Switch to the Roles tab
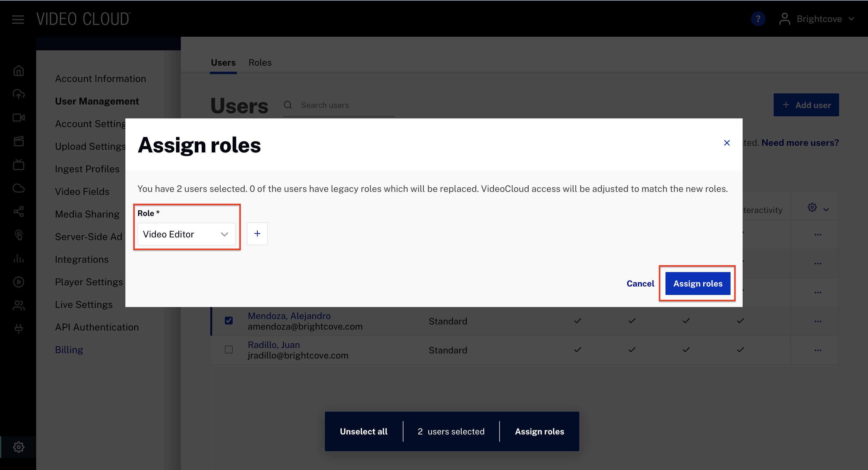868x470 pixels. point(260,63)
